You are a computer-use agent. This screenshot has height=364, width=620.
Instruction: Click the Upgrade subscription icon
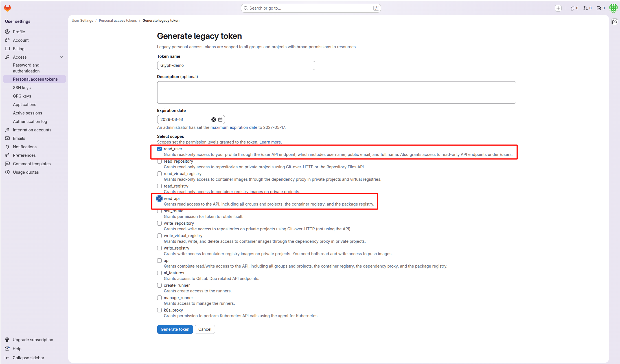(x=7, y=339)
